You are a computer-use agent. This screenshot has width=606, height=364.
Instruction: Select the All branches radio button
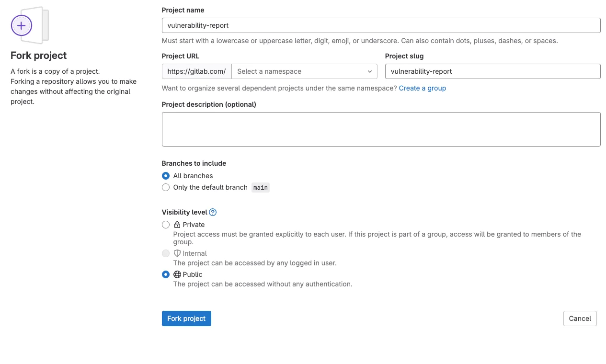click(166, 176)
